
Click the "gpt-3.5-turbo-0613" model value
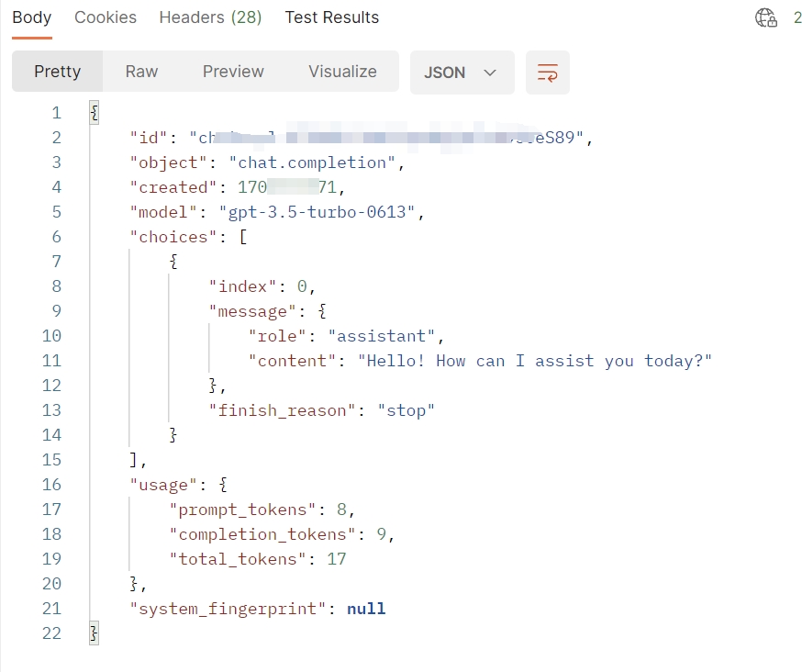pos(321,212)
